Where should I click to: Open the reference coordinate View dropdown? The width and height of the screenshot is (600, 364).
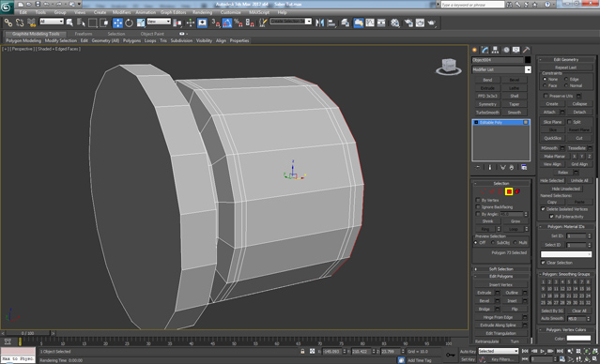[159, 22]
